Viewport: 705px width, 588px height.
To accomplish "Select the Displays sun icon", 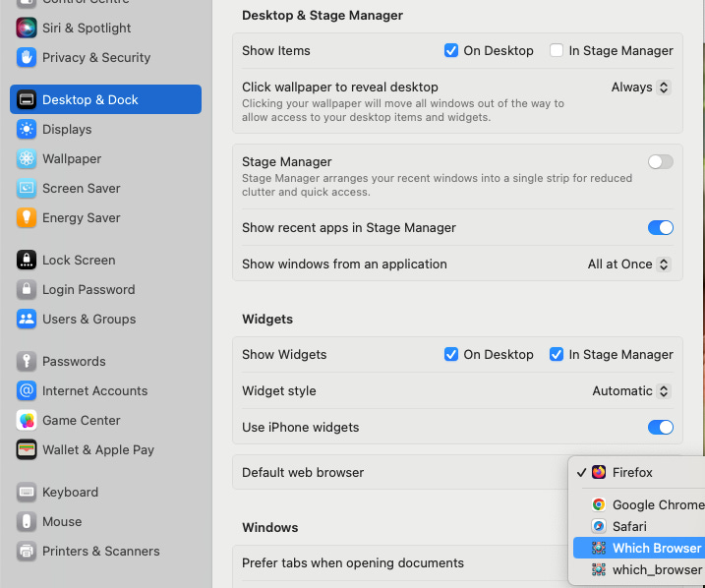I will [27, 130].
